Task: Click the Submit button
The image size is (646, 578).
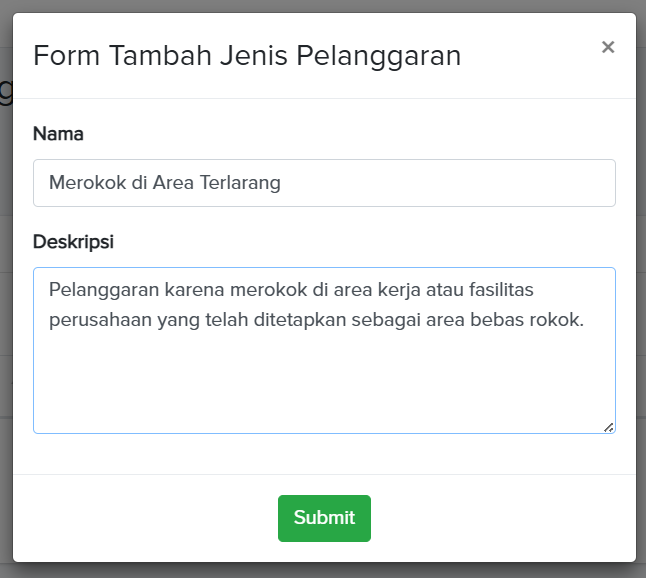Action: (x=324, y=518)
